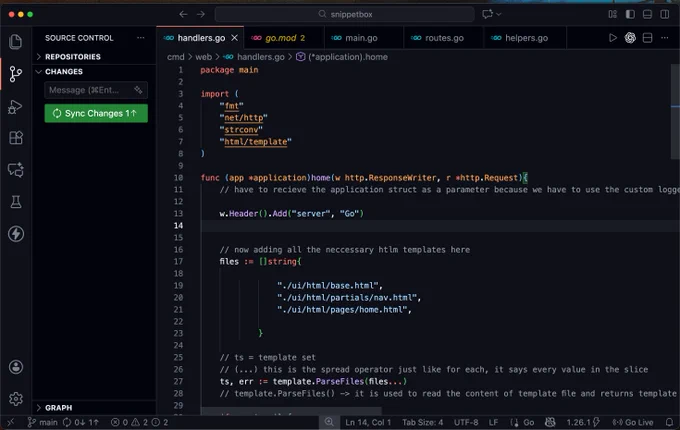
Task: Collapse the Changes section
Action: coord(94,72)
